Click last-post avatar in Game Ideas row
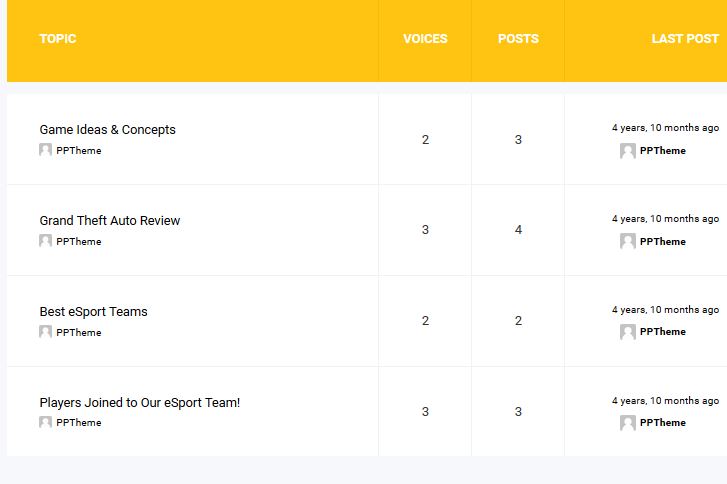The image size is (727, 484). [x=628, y=151]
